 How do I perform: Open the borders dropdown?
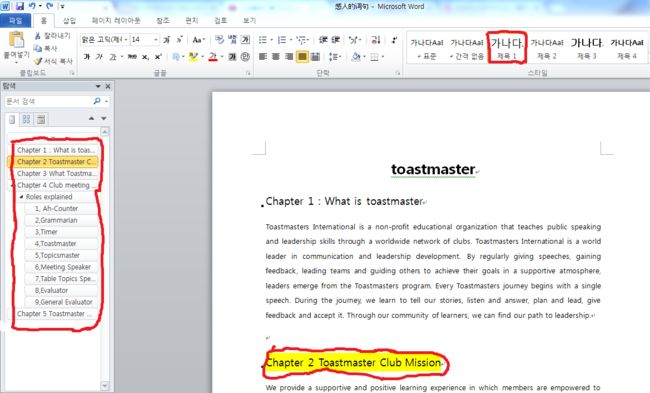point(383,57)
